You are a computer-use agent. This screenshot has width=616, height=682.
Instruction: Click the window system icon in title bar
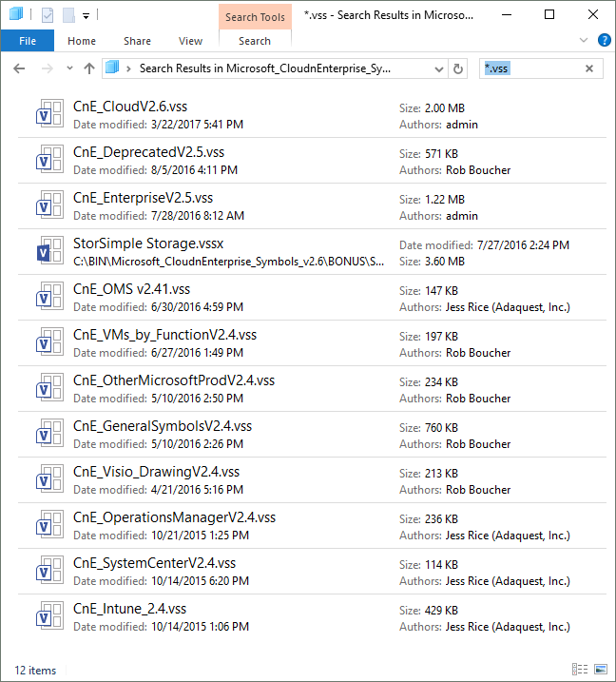coord(16,14)
